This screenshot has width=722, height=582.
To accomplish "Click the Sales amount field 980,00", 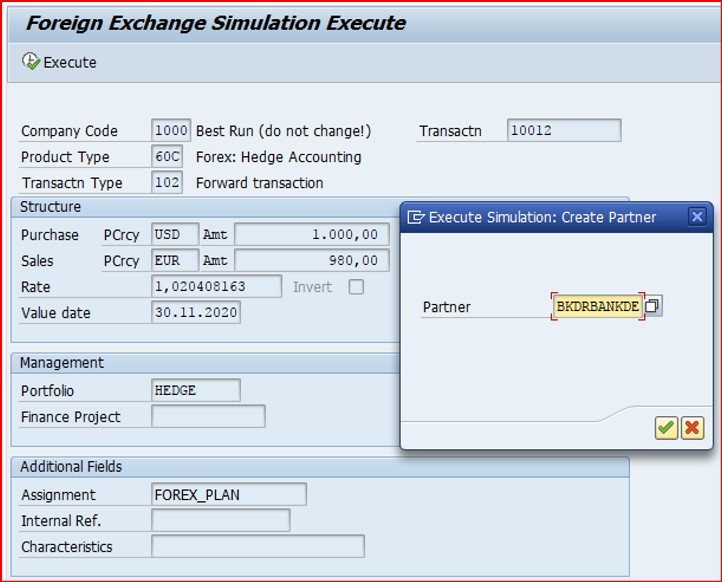I will [x=312, y=261].
